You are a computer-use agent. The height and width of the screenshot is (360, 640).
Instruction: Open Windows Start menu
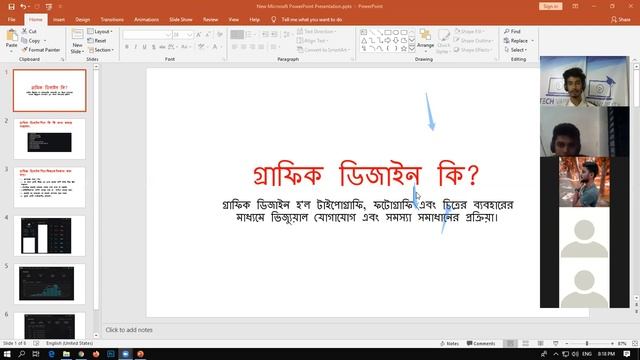click(x=7, y=354)
